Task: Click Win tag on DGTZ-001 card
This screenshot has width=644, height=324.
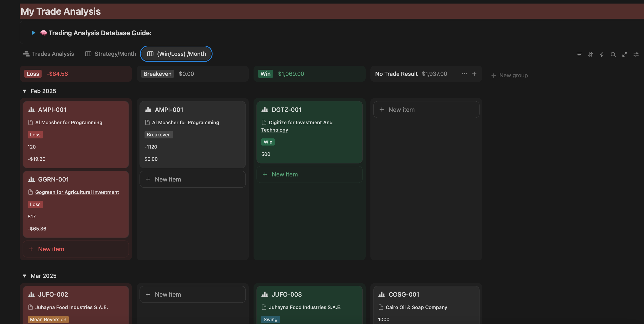Action: click(x=268, y=142)
